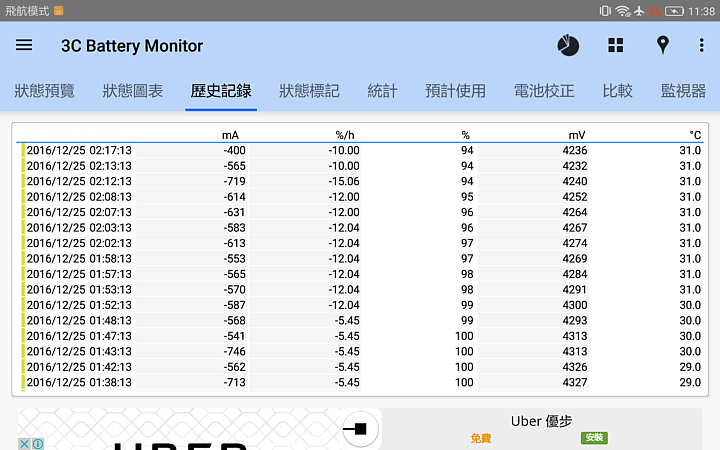Open the 統計 tab
Viewport: 720px width, 450px height.
pyautogui.click(x=382, y=91)
